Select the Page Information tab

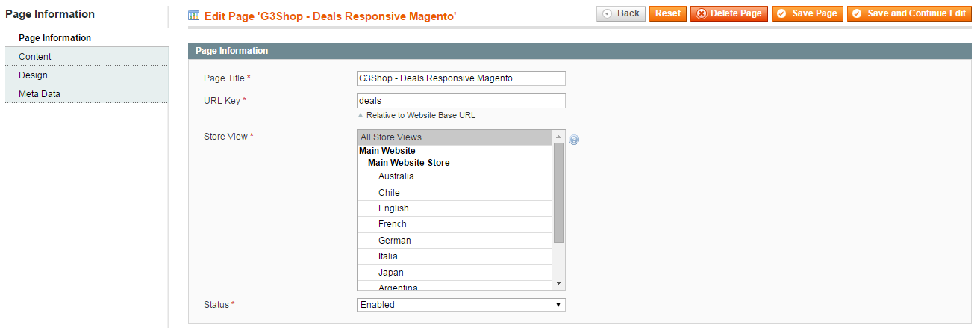(x=87, y=37)
